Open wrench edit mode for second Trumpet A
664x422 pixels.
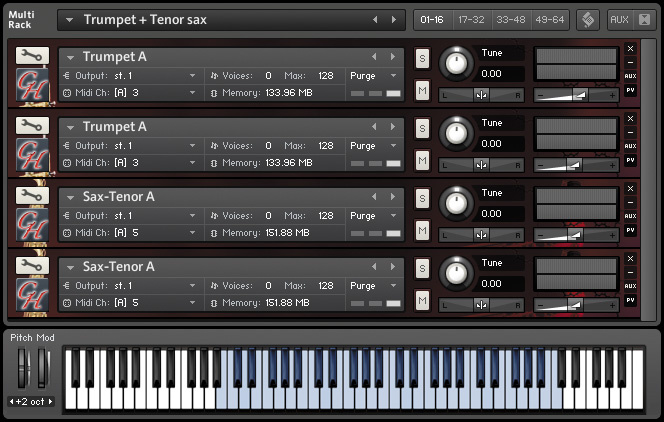[x=32, y=125]
